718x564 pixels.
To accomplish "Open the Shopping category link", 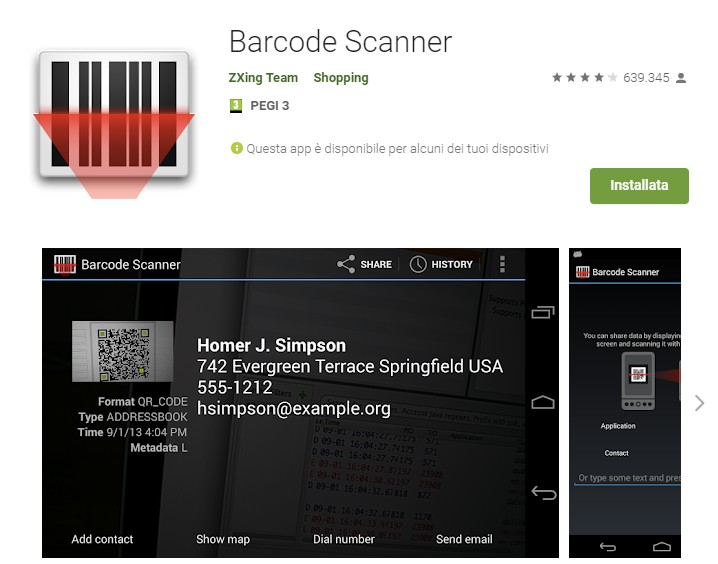I will coord(341,78).
